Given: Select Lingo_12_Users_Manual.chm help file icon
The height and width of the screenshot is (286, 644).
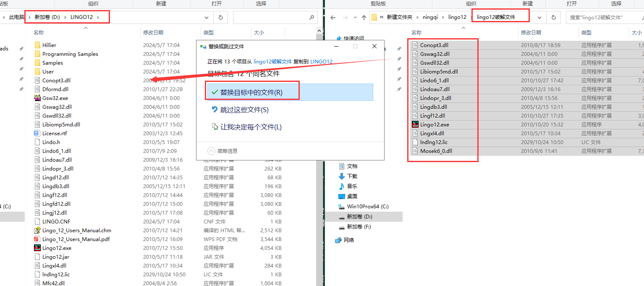Looking at the screenshot, I should 37,230.
